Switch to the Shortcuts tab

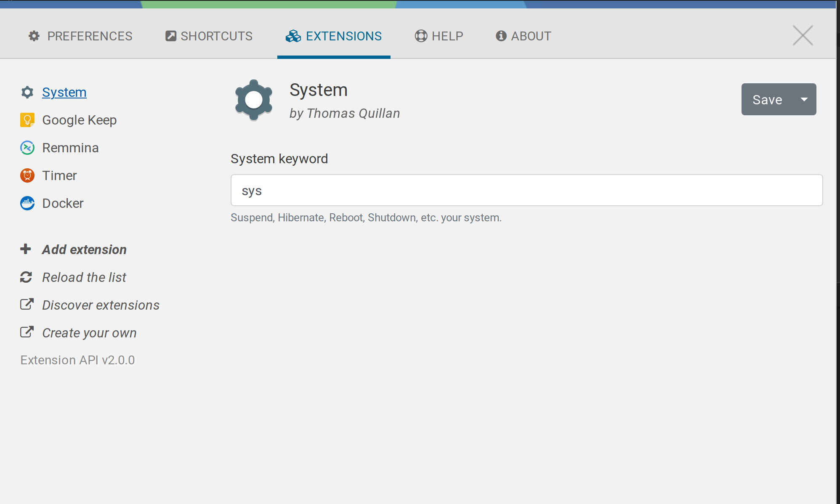[x=209, y=36]
